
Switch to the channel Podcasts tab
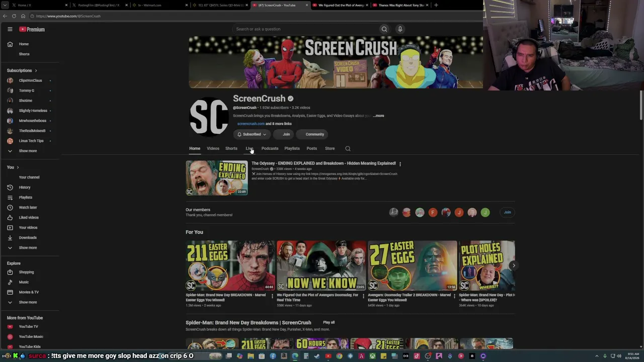coord(270,148)
